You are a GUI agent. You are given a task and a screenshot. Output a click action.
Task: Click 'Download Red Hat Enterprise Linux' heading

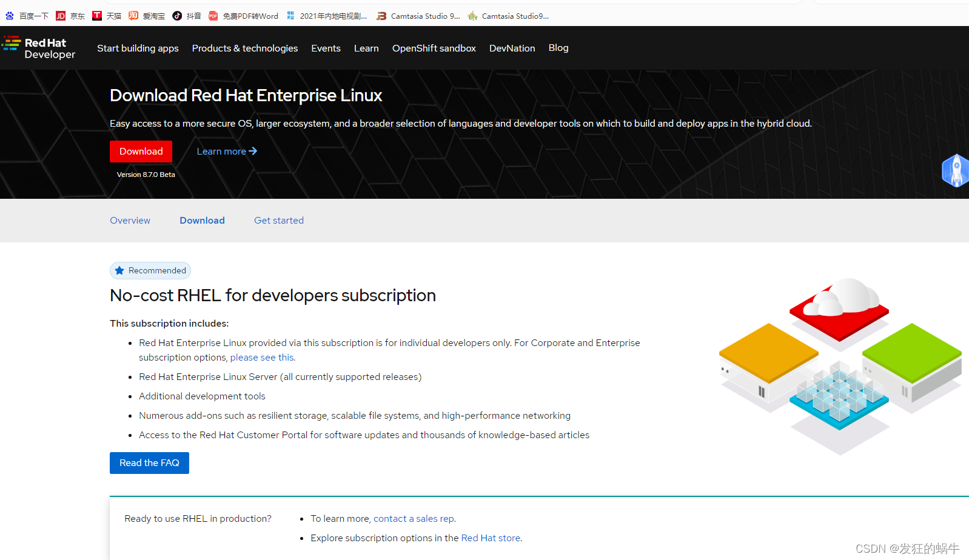(x=246, y=95)
